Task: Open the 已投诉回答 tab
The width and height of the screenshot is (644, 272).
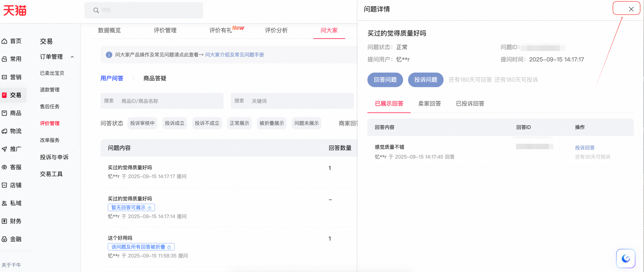Action: click(470, 104)
